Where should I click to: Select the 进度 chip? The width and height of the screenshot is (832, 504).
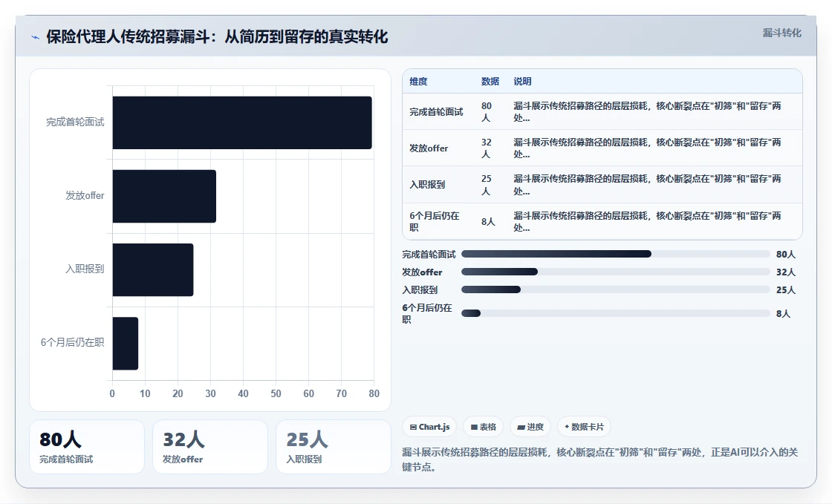(x=530, y=427)
